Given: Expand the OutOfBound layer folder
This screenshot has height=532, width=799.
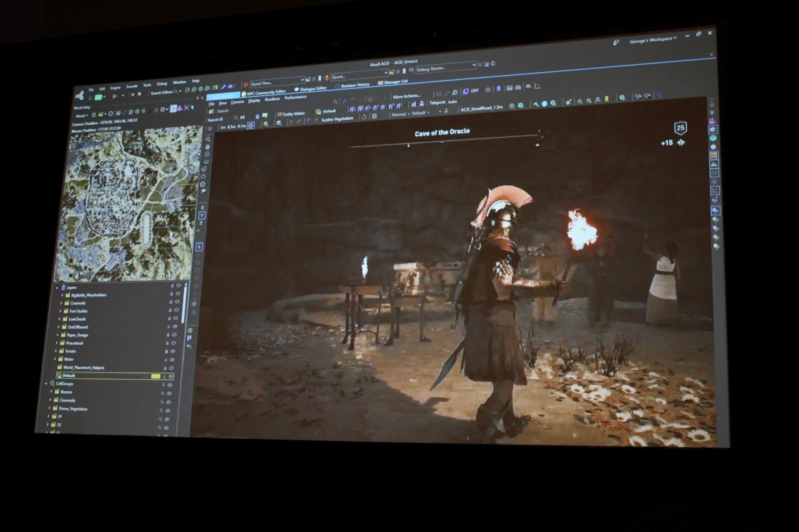Looking at the screenshot, I should tap(58, 327).
